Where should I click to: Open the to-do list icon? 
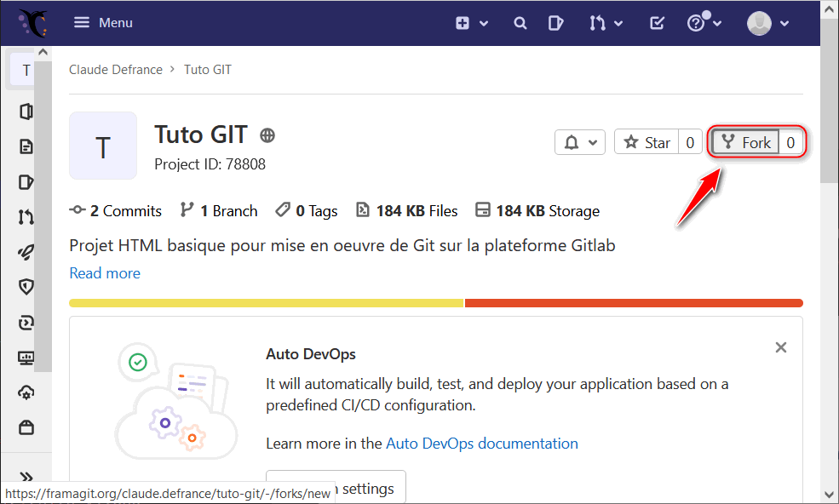(657, 23)
